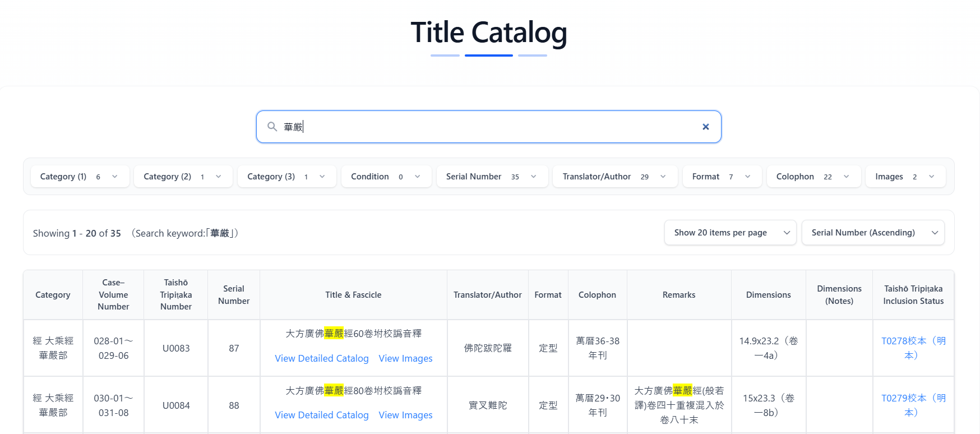
Task: Click the magnifier search icon
Action: (272, 127)
